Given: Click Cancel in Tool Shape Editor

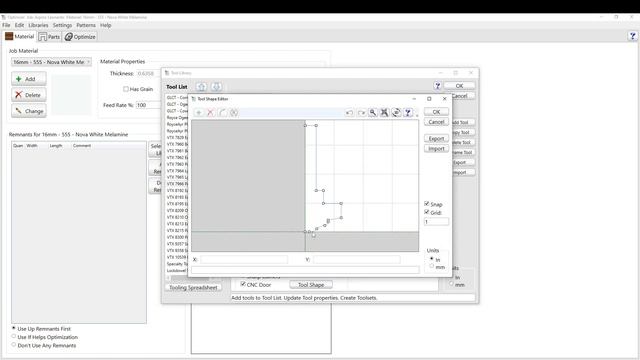Looking at the screenshot, I should coord(436,122).
